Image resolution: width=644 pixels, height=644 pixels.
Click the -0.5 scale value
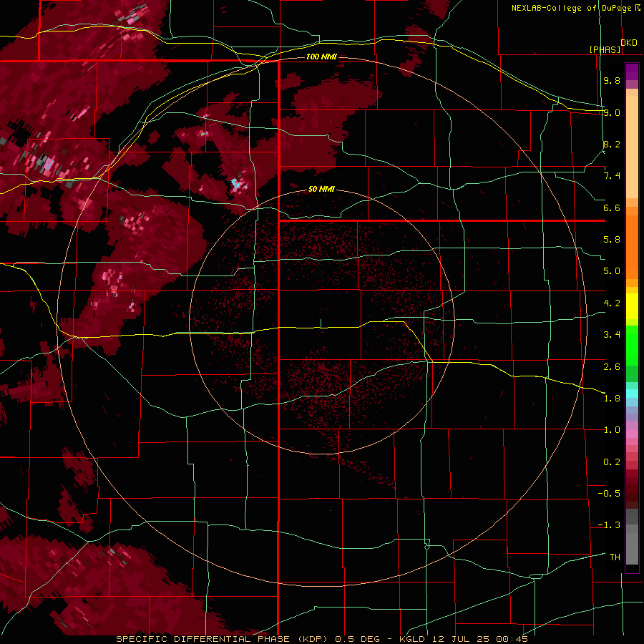[x=609, y=494]
